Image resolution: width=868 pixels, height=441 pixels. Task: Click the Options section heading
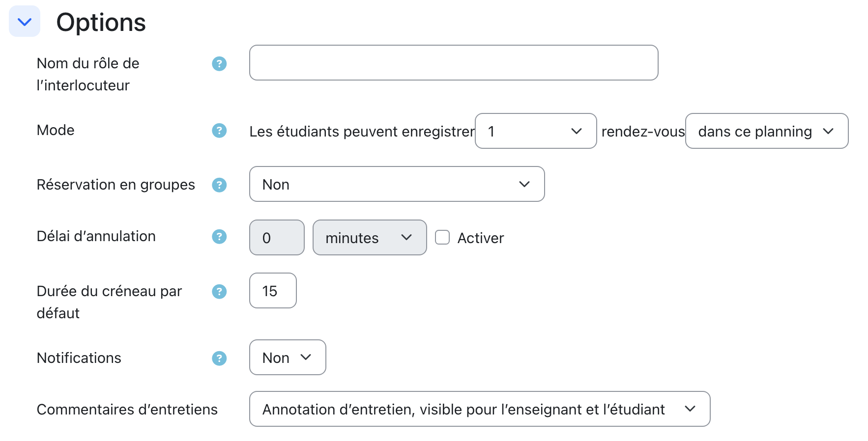(101, 23)
